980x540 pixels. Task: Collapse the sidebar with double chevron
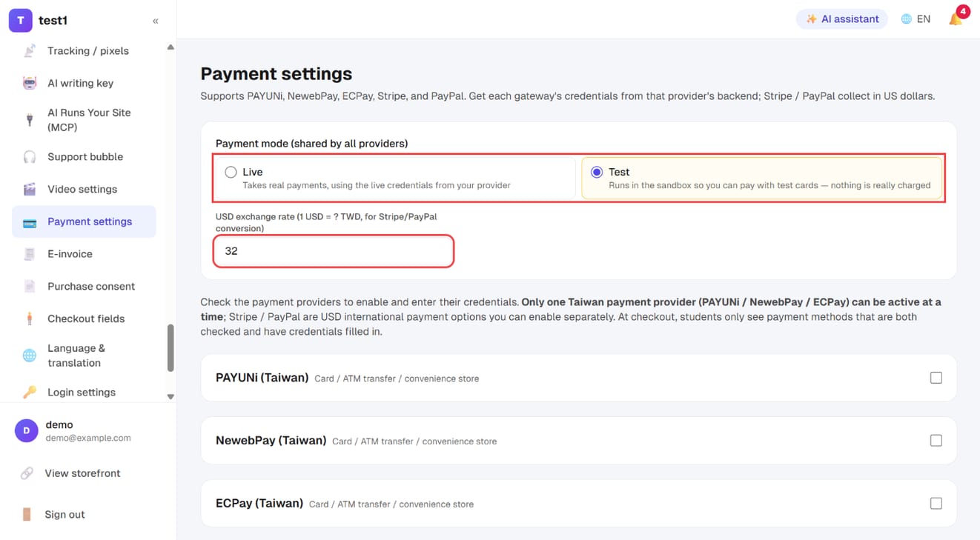pyautogui.click(x=156, y=21)
